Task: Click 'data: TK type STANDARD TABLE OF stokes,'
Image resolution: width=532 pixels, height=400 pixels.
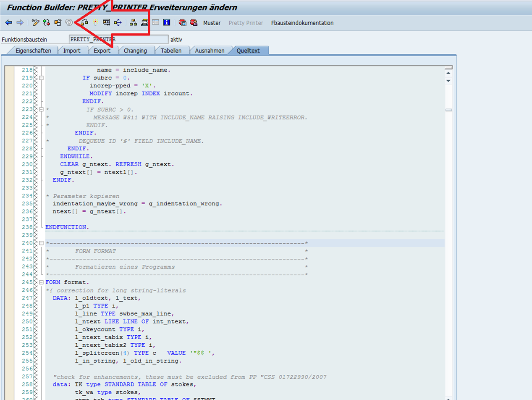Action: [x=124, y=384]
